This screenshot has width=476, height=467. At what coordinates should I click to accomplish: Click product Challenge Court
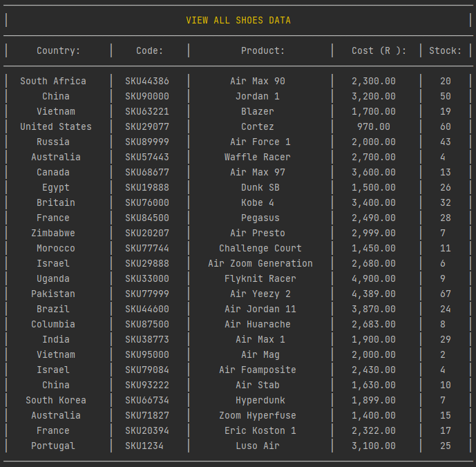point(260,248)
